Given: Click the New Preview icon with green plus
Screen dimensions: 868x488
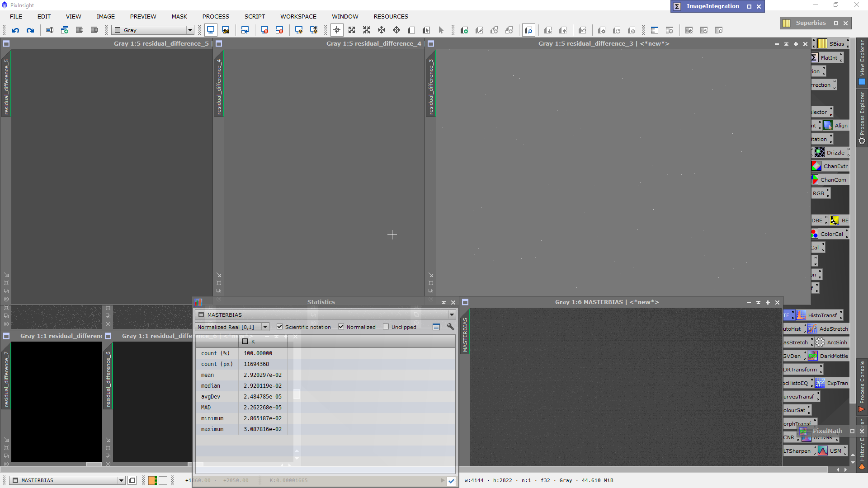Looking at the screenshot, I should (464, 30).
